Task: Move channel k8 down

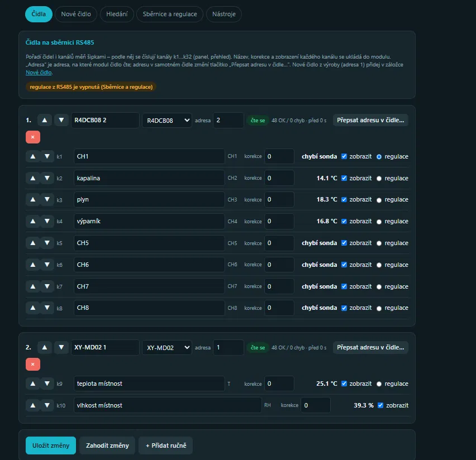Action: pyautogui.click(x=47, y=308)
